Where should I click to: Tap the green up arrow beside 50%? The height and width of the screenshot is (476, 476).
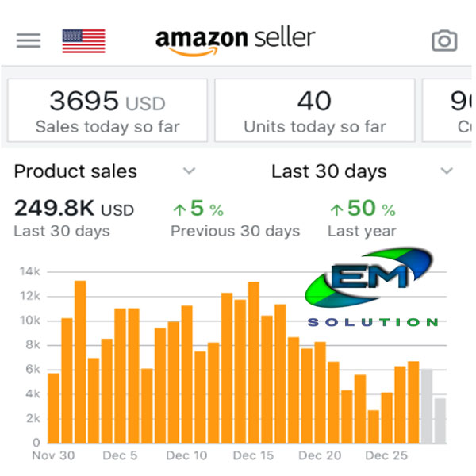(337, 209)
